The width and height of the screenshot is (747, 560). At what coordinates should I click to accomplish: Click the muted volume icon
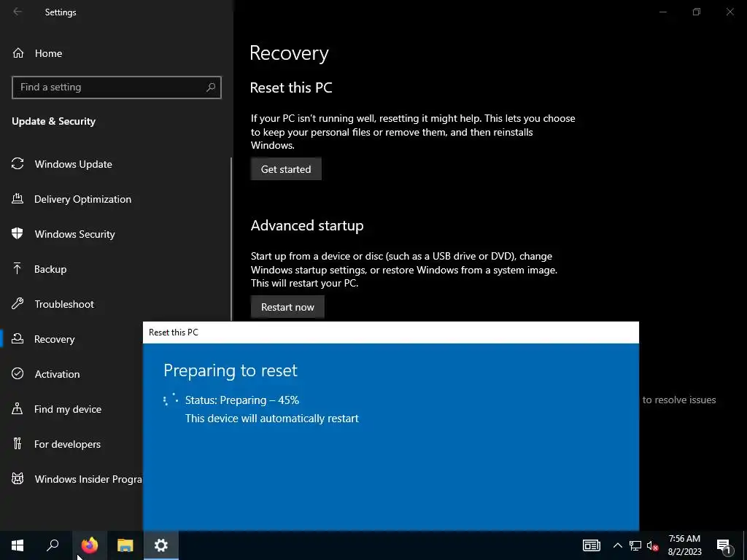click(653, 545)
